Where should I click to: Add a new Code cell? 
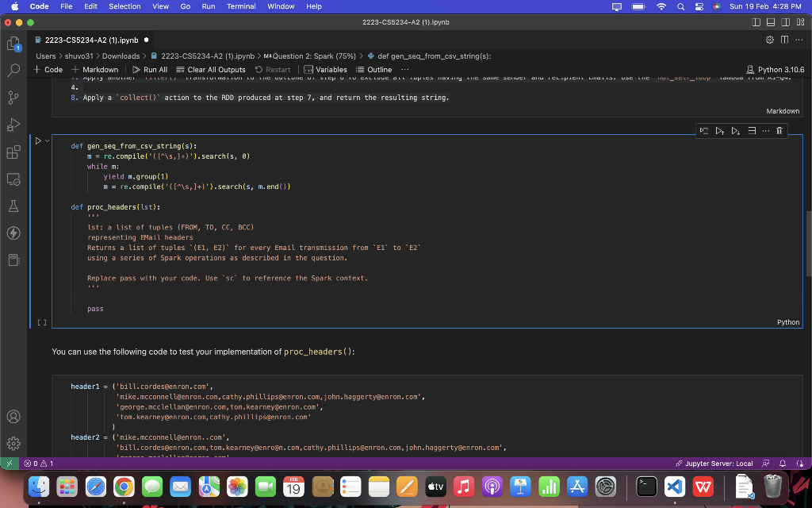click(x=48, y=70)
